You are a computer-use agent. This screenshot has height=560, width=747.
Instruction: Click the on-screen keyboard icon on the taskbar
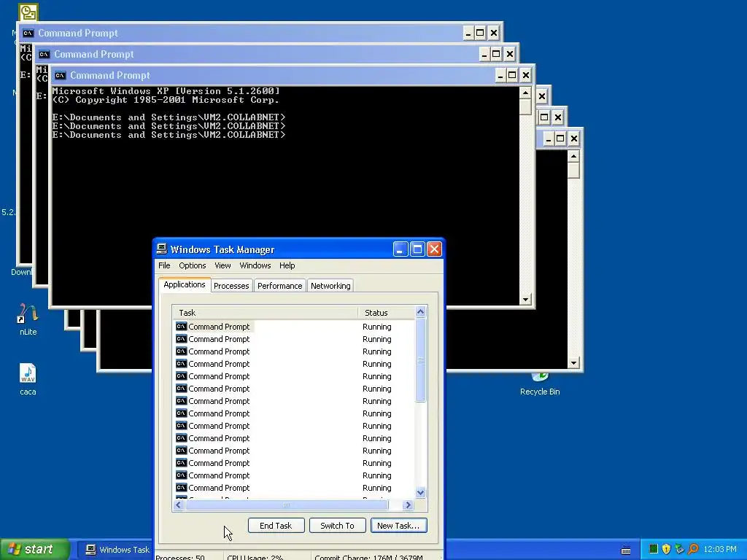(626, 550)
